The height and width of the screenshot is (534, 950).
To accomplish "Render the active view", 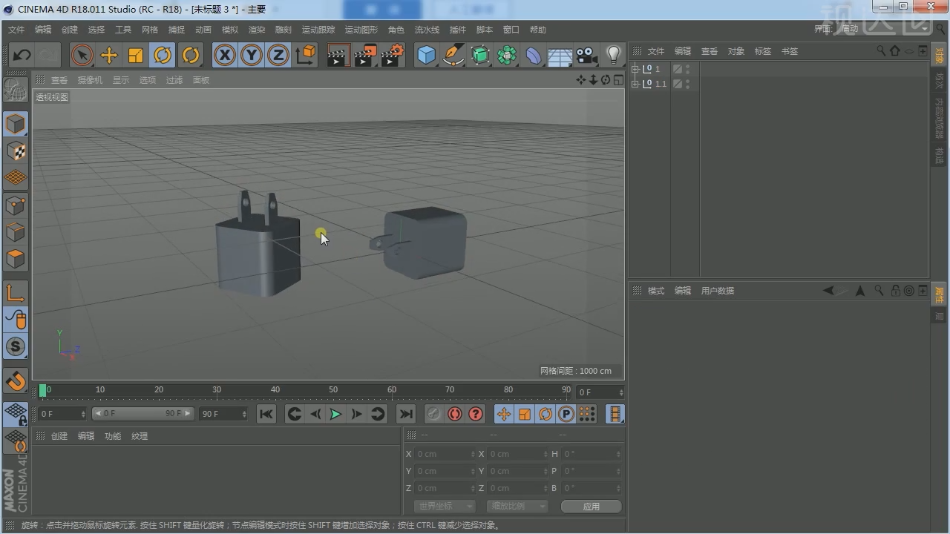I will [337, 55].
